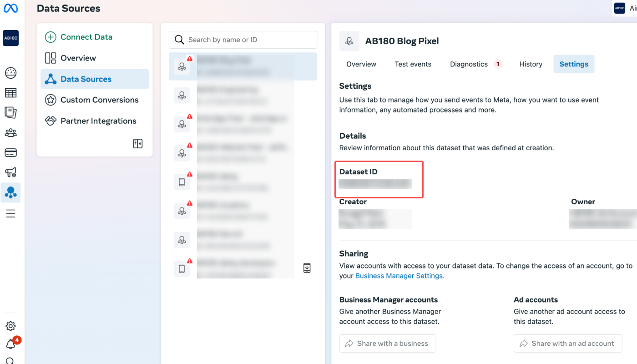Click the Business Manager accounts heading
This screenshot has height=364, width=637.
(x=389, y=300)
